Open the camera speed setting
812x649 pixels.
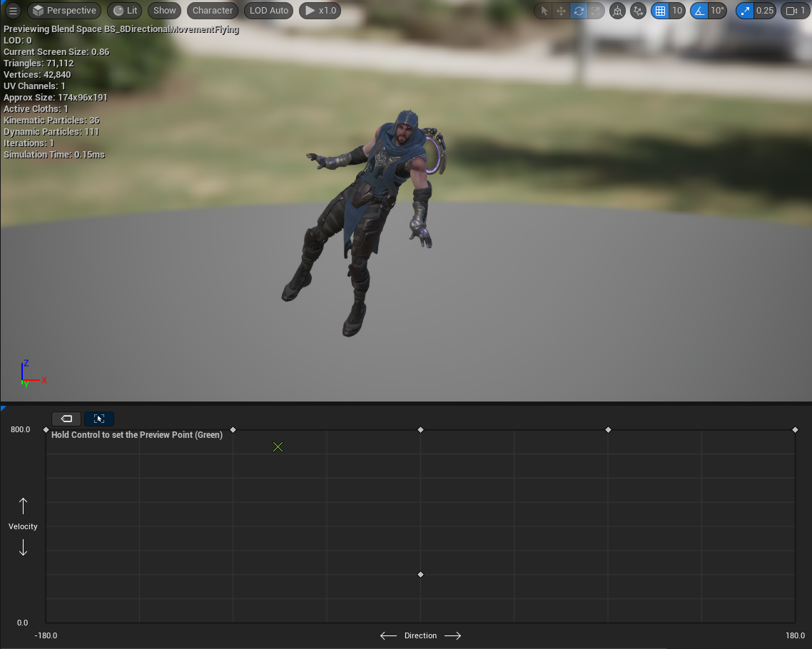coord(796,11)
